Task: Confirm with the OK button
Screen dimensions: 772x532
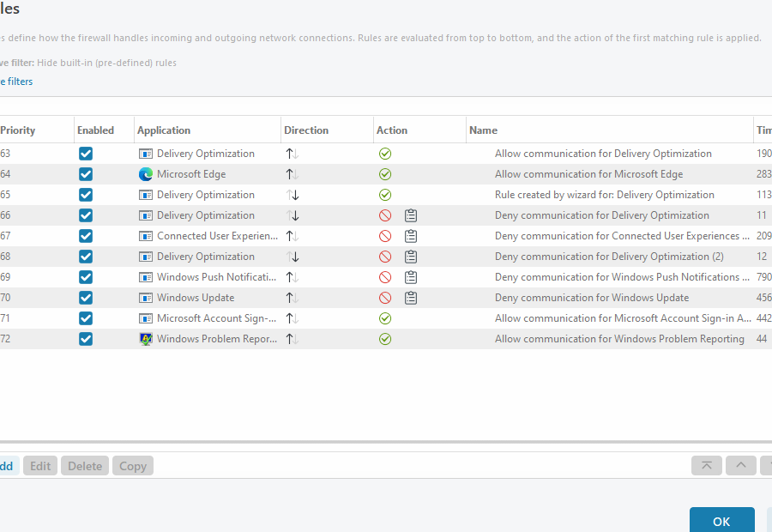Action: point(721,520)
